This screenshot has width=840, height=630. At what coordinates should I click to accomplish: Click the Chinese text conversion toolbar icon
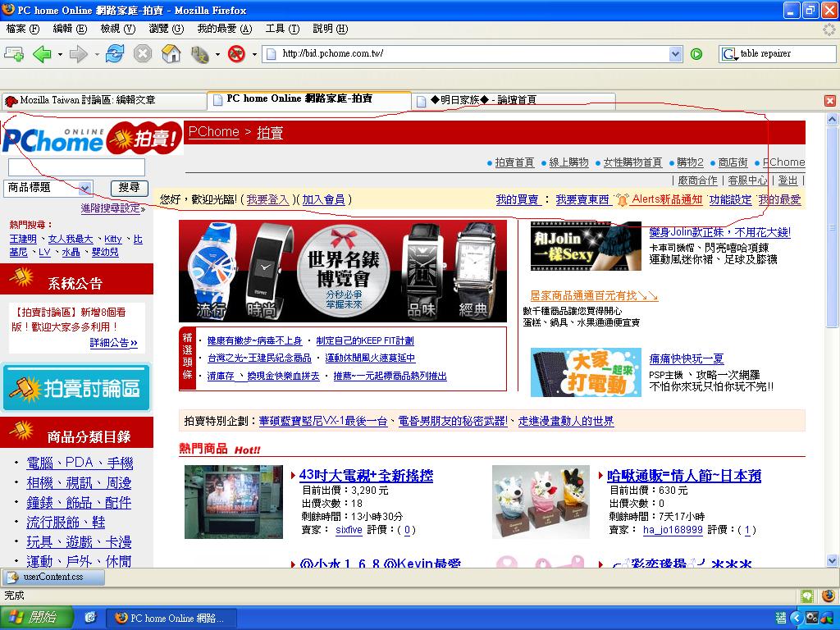click(x=199, y=54)
